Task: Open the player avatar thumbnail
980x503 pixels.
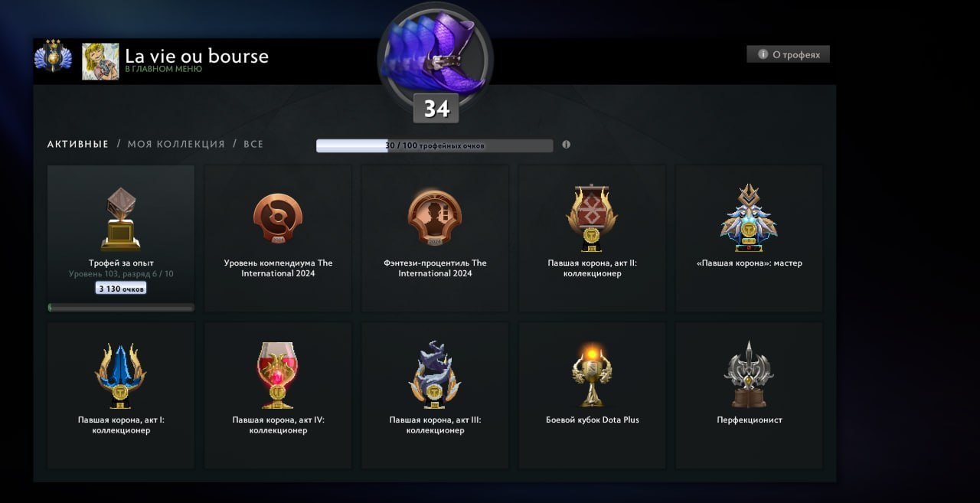Action: 100,61
